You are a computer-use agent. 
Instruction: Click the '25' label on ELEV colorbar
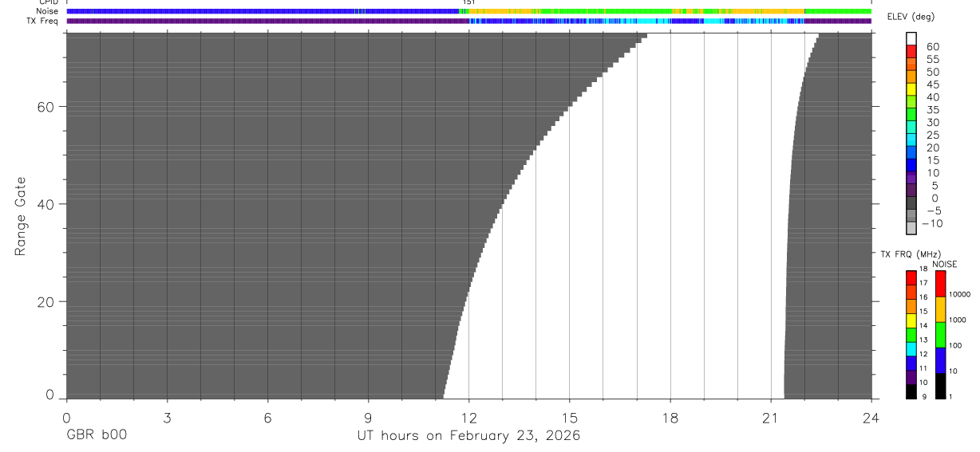click(931, 136)
